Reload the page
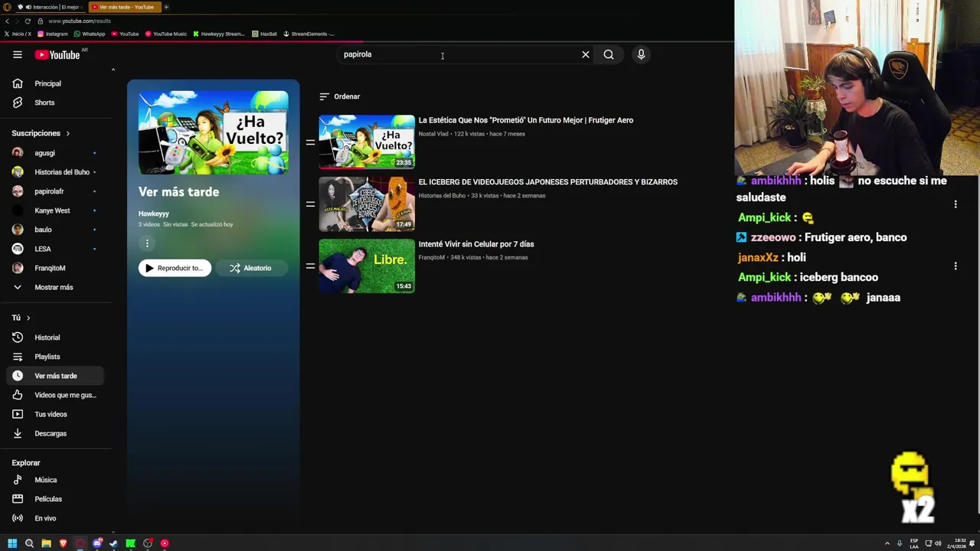 tap(28, 21)
